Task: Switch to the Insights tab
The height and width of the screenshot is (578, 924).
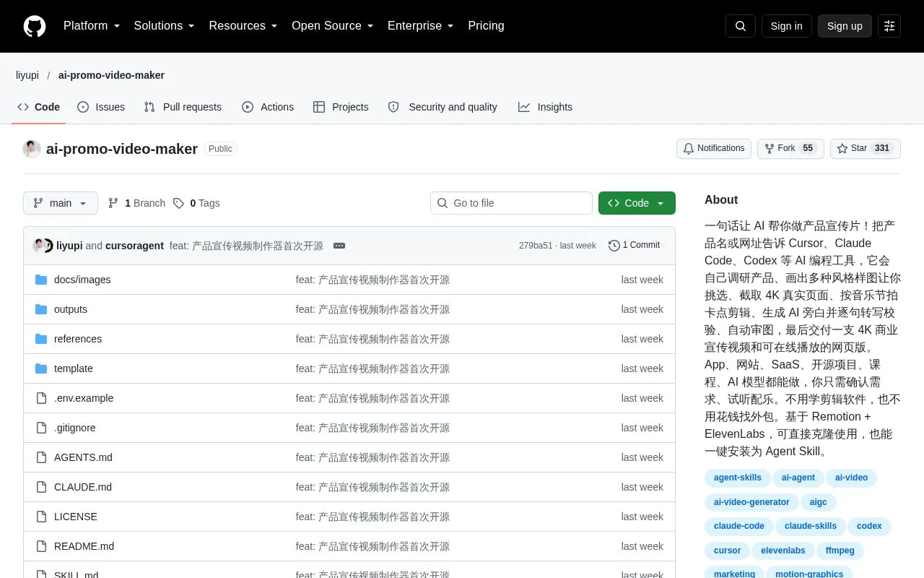Action: point(545,107)
